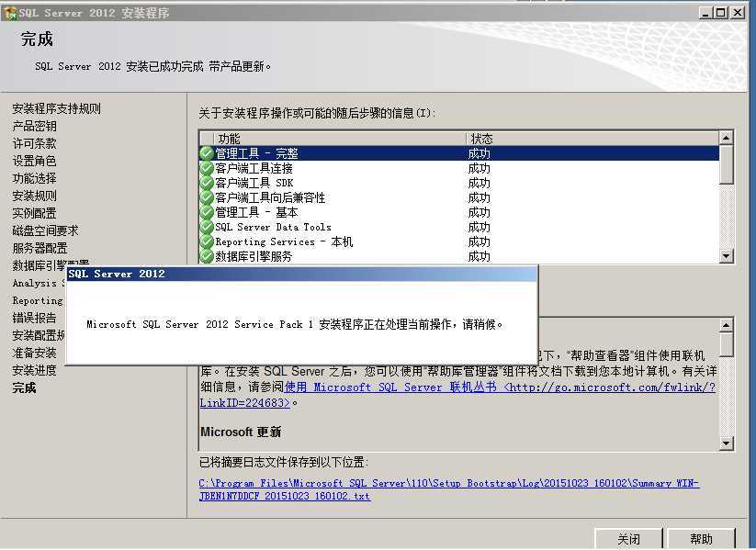Click 成功 status of SQL Server Data Tools
This screenshot has height=550, width=756.
click(479, 227)
